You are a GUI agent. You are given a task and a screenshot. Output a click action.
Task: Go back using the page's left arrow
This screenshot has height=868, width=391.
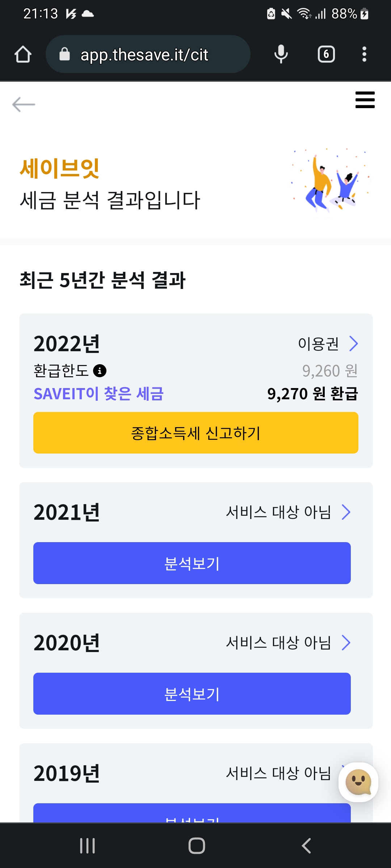coord(24,105)
